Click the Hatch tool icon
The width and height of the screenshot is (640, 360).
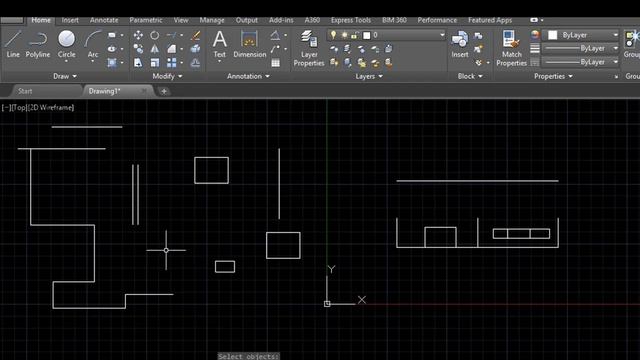click(112, 62)
